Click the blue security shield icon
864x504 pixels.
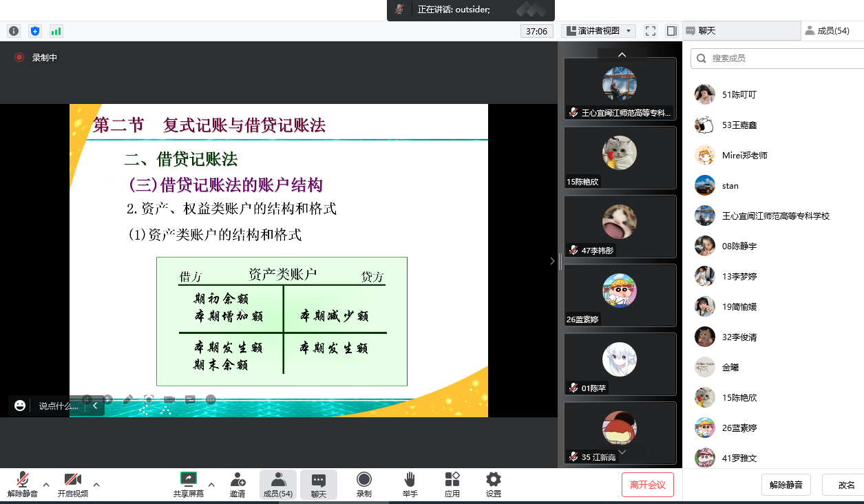(35, 31)
